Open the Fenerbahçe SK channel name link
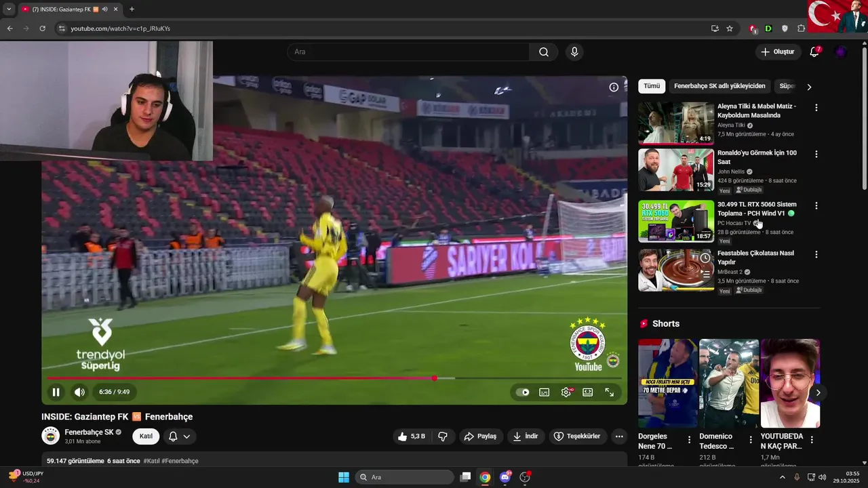Screen dimensions: 868x488 tap(89, 432)
